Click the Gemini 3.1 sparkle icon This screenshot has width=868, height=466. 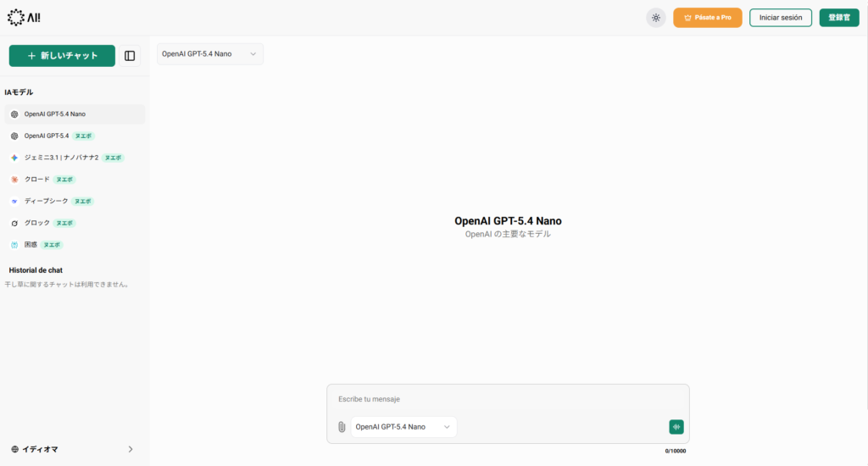point(14,158)
